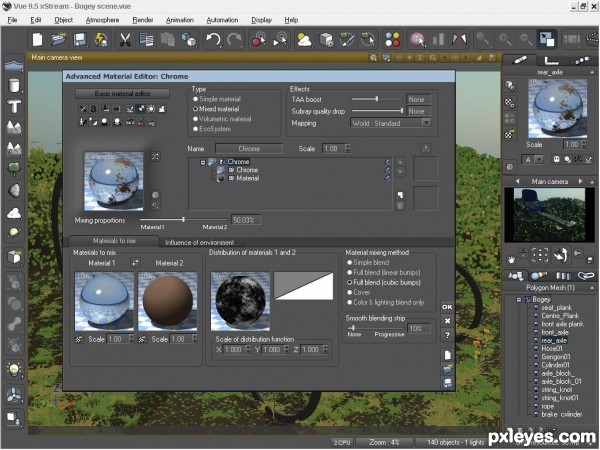The width and height of the screenshot is (600, 450).
Task: Add a rock with the rock icon
Action: point(15,190)
